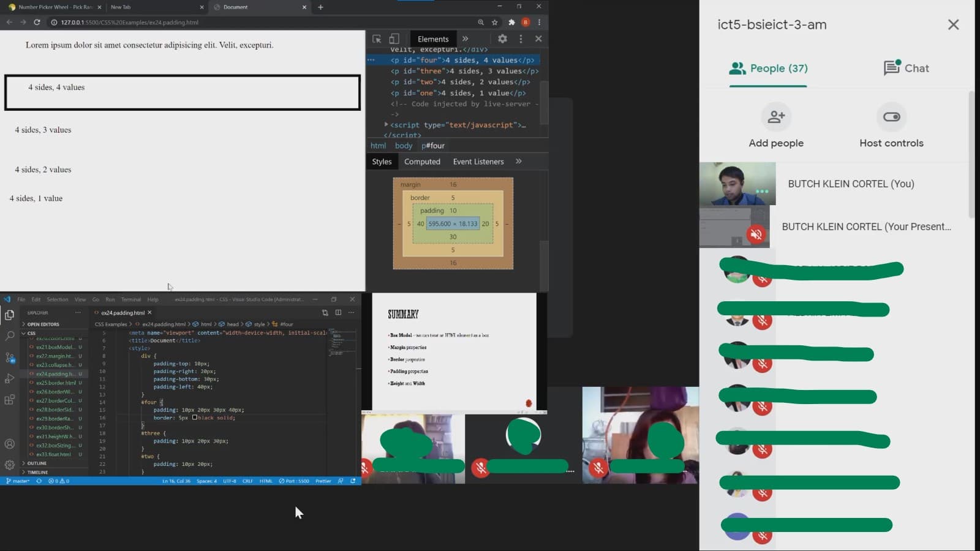
Task: Expand the script tag in Elements tree
Action: point(386,124)
